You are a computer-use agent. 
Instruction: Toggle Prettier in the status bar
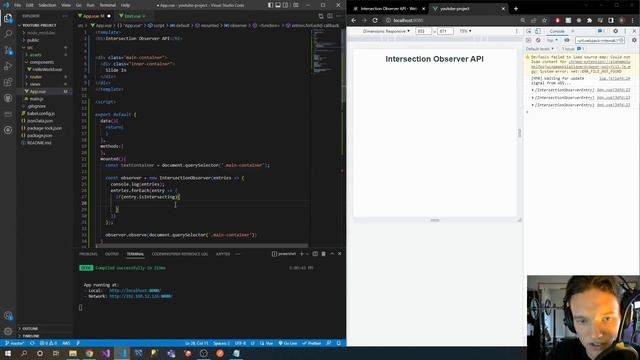point(312,343)
